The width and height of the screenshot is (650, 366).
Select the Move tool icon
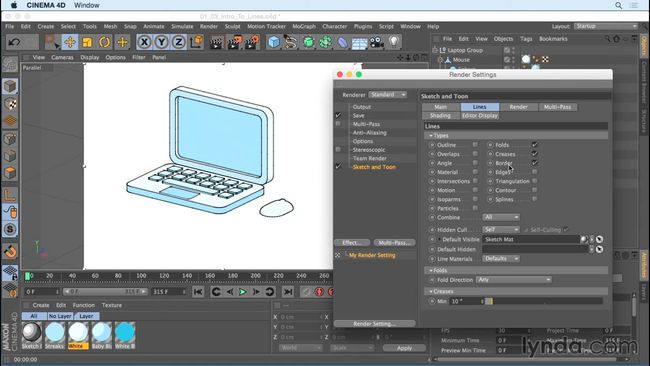tap(70, 42)
